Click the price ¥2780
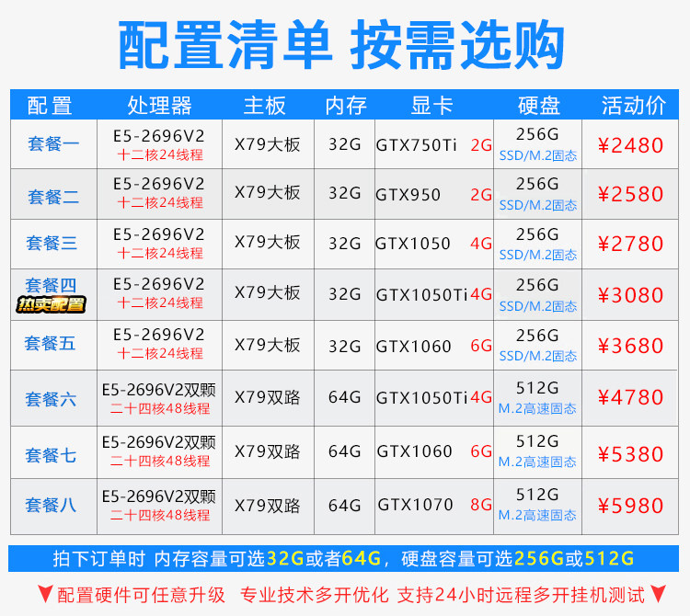 coord(630,244)
